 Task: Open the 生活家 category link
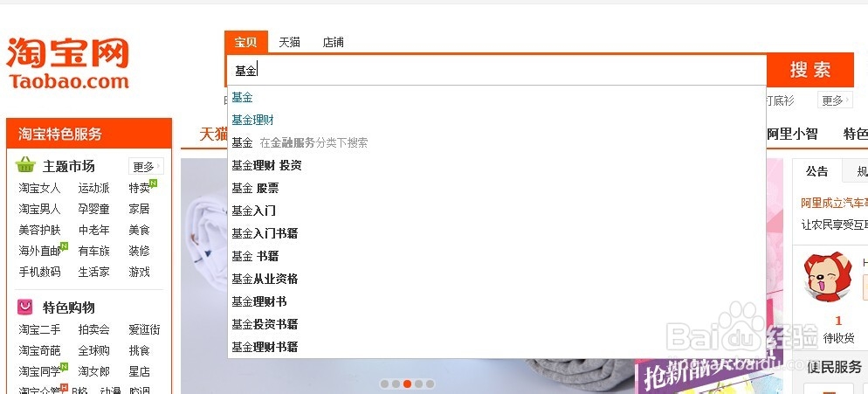[x=93, y=272]
